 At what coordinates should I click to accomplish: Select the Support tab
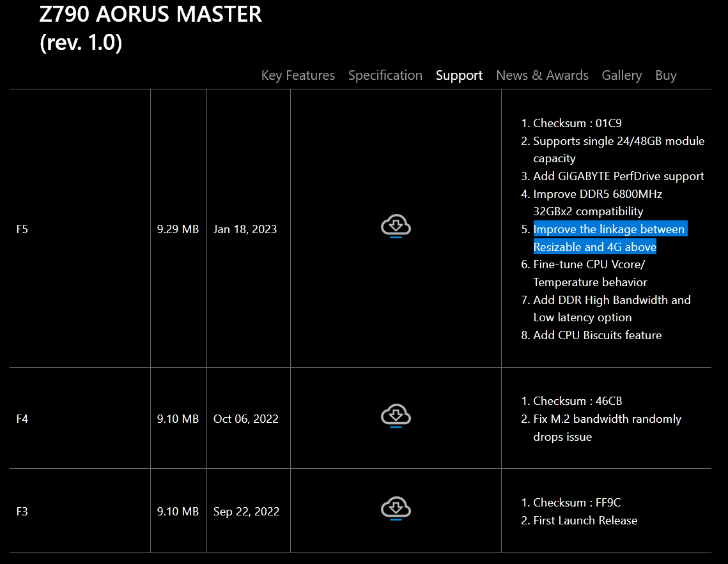[459, 75]
